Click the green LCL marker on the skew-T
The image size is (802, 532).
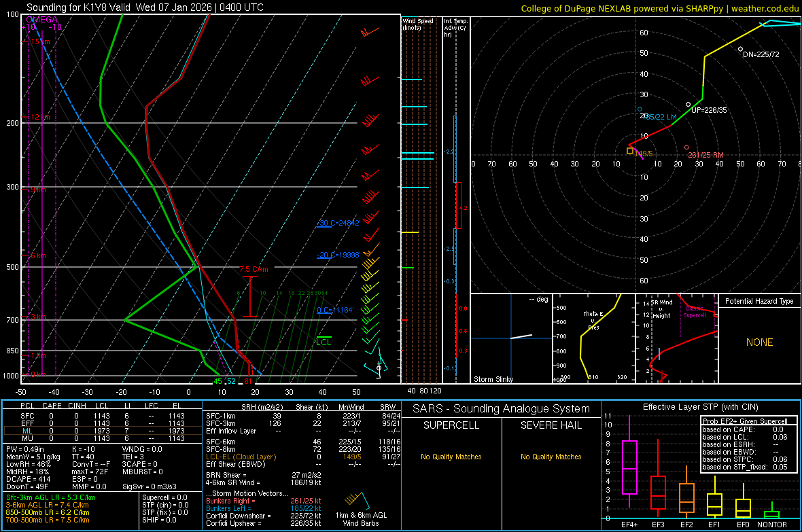click(324, 341)
